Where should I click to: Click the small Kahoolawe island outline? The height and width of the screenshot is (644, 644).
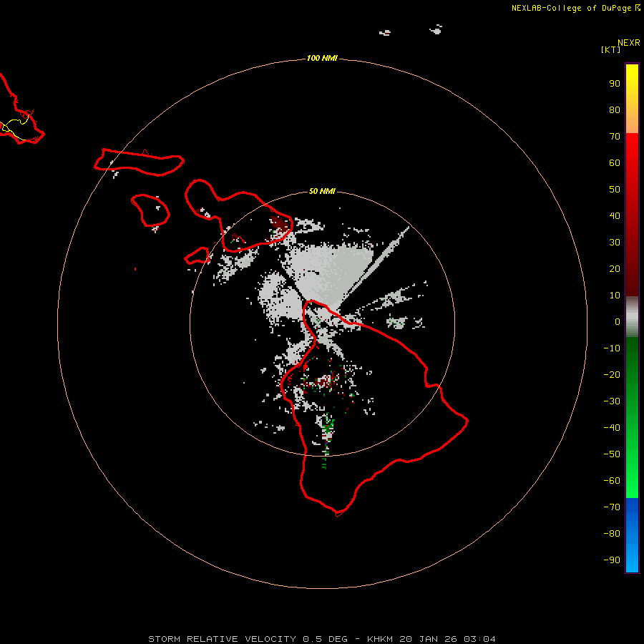tap(197, 255)
